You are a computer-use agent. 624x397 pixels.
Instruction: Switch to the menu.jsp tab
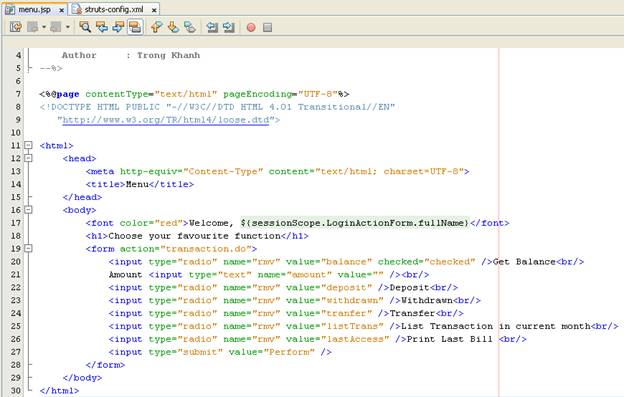(35, 10)
